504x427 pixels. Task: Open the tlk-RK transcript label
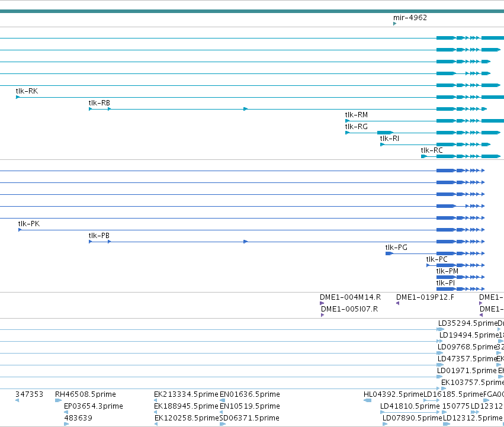tap(27, 91)
